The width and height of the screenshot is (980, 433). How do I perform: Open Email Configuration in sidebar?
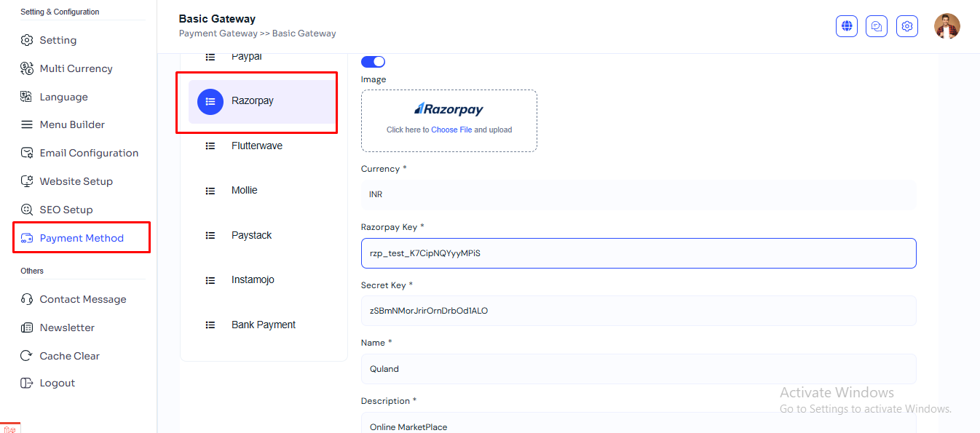coord(88,153)
